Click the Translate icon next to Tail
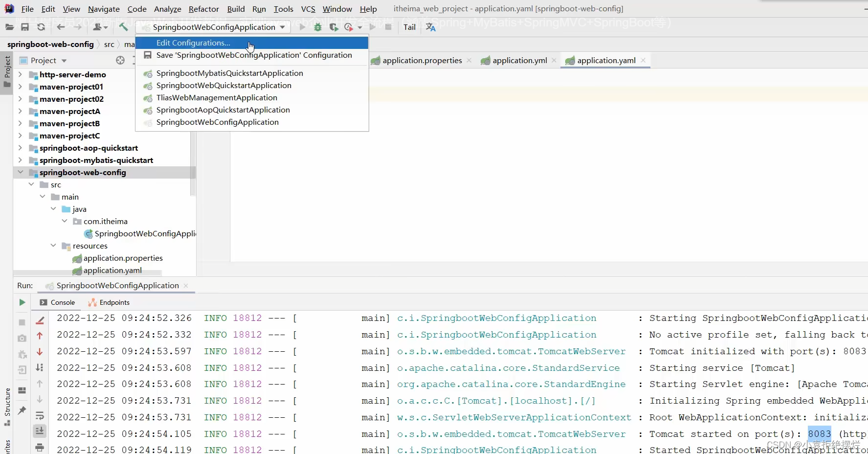The image size is (868, 454). pyautogui.click(x=430, y=27)
